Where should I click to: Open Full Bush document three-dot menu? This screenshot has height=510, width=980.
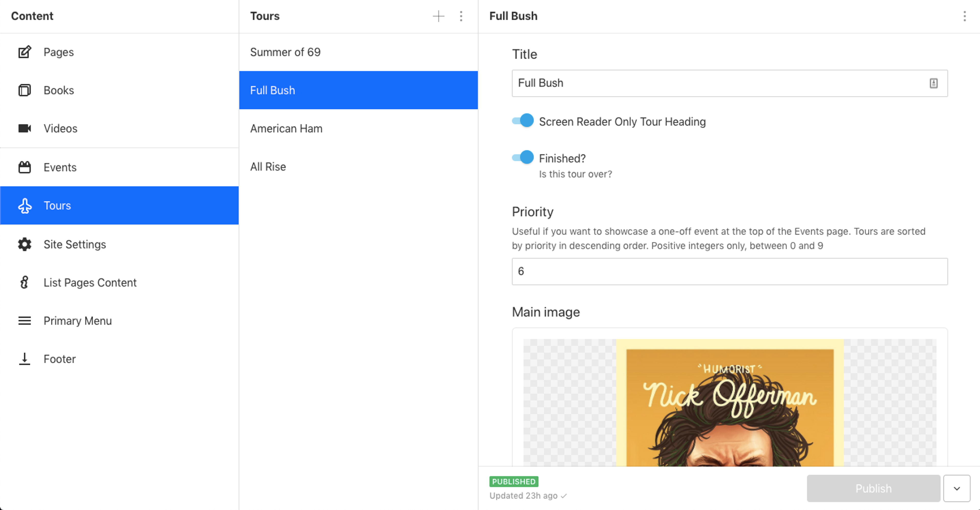964,16
